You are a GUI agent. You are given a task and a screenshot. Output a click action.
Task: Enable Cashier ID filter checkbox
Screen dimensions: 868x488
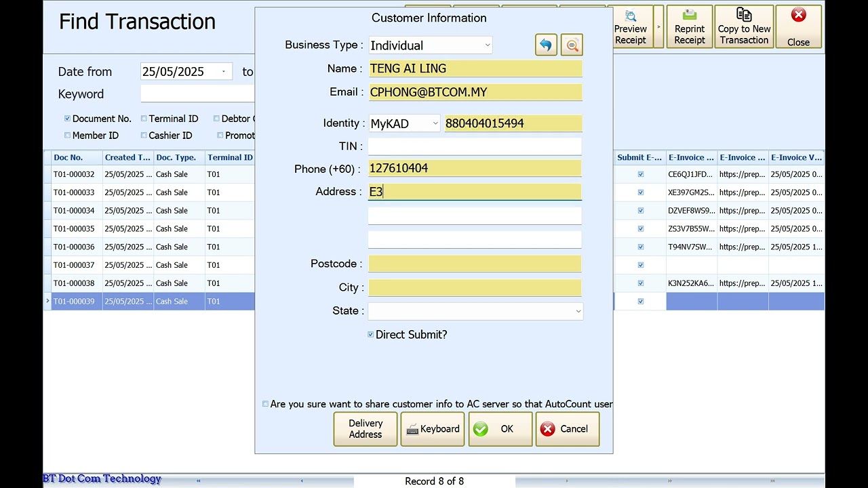coord(144,136)
